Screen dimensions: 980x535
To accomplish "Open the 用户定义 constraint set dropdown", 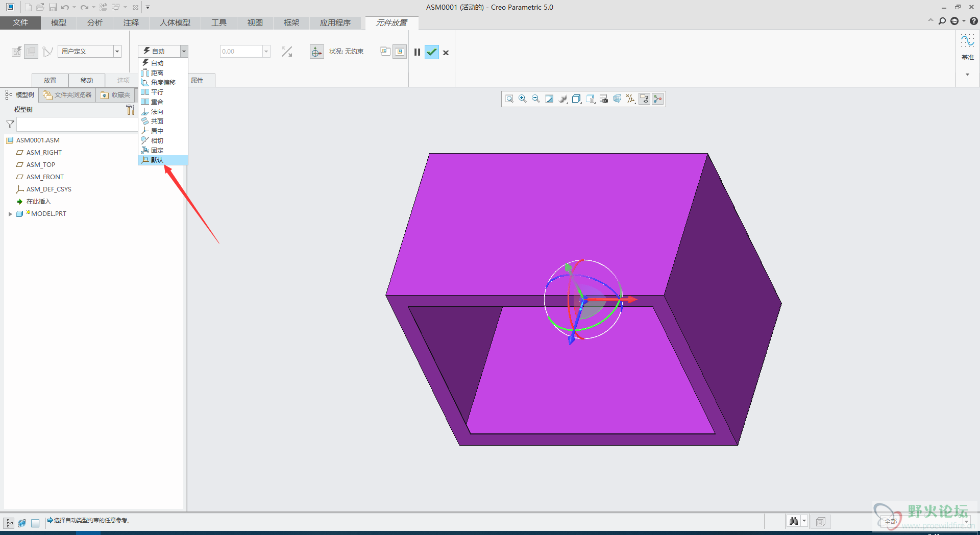I will point(117,52).
